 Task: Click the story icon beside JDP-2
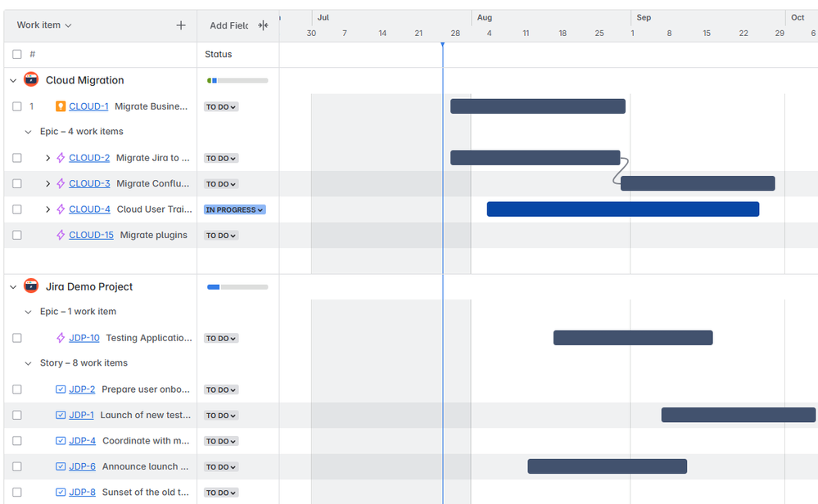pos(61,389)
